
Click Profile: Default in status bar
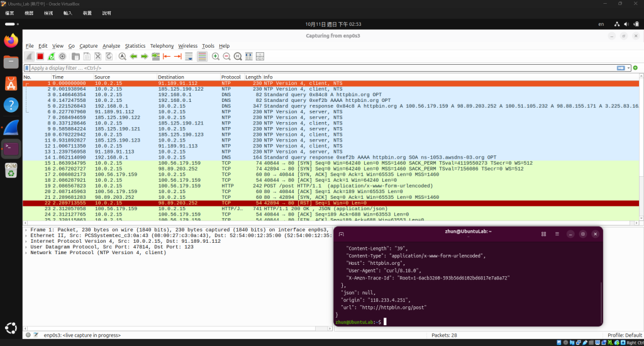click(x=625, y=335)
